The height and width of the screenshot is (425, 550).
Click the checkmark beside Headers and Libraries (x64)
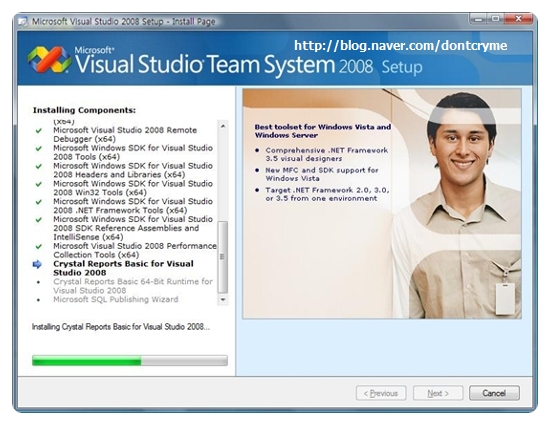pyautogui.click(x=39, y=166)
